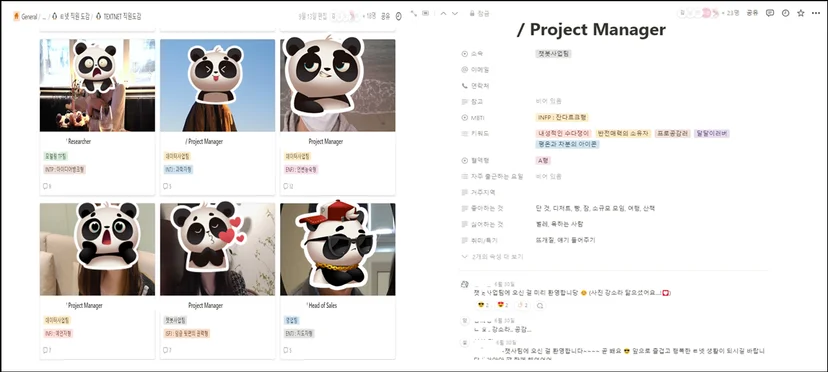
Task: Click the General home breadcrumb icon
Action: (16, 16)
